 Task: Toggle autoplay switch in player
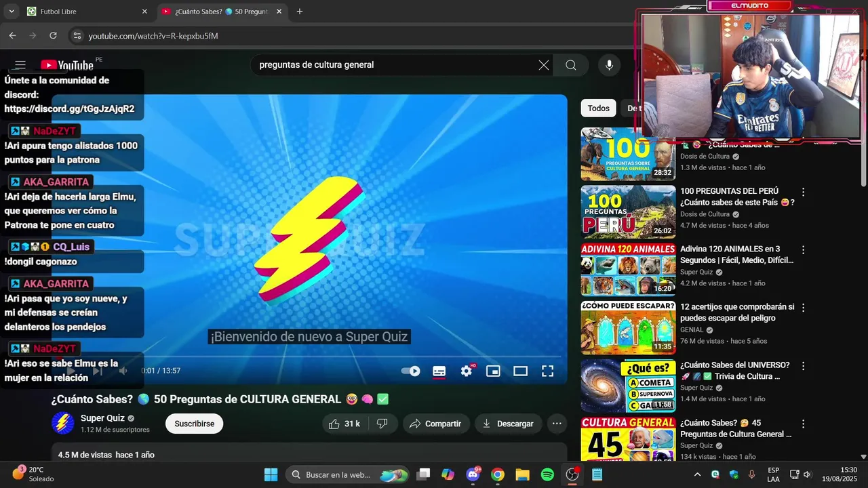click(411, 371)
